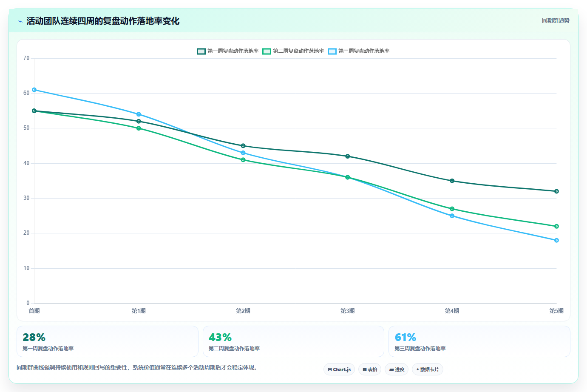Click the light green line's 第2期 point at 41
The width and height of the screenshot is (587, 392).
pyautogui.click(x=243, y=160)
